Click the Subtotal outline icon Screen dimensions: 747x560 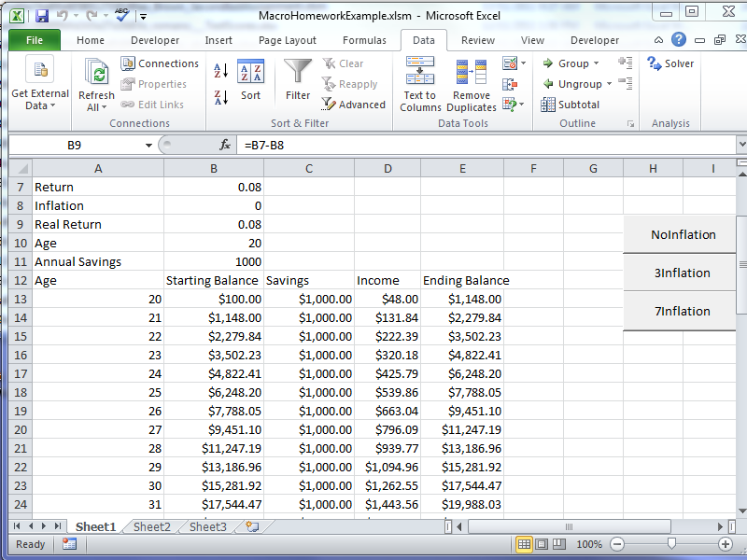coord(571,105)
